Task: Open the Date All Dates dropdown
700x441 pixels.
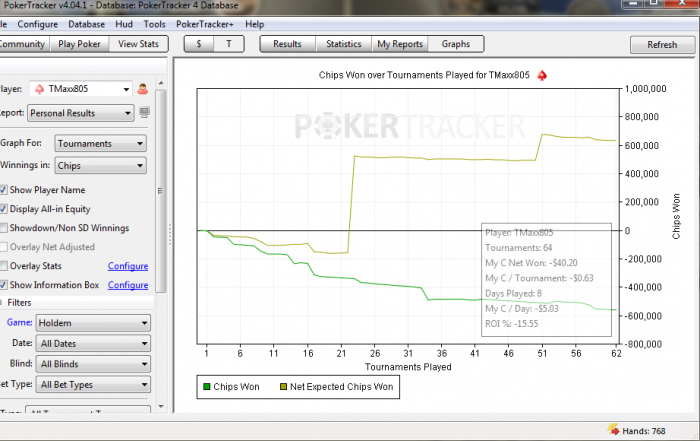Action: tap(94, 343)
